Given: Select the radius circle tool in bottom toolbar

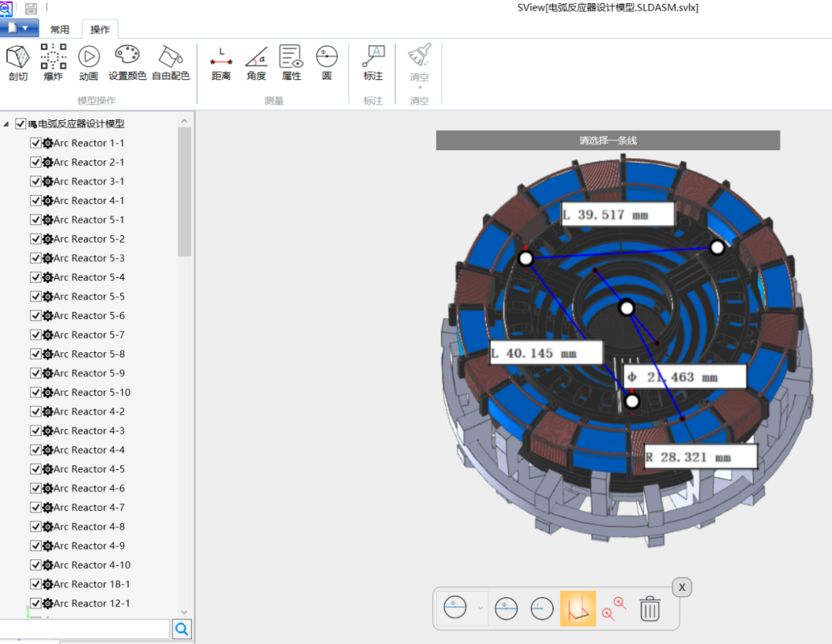Looking at the screenshot, I should point(542,609).
